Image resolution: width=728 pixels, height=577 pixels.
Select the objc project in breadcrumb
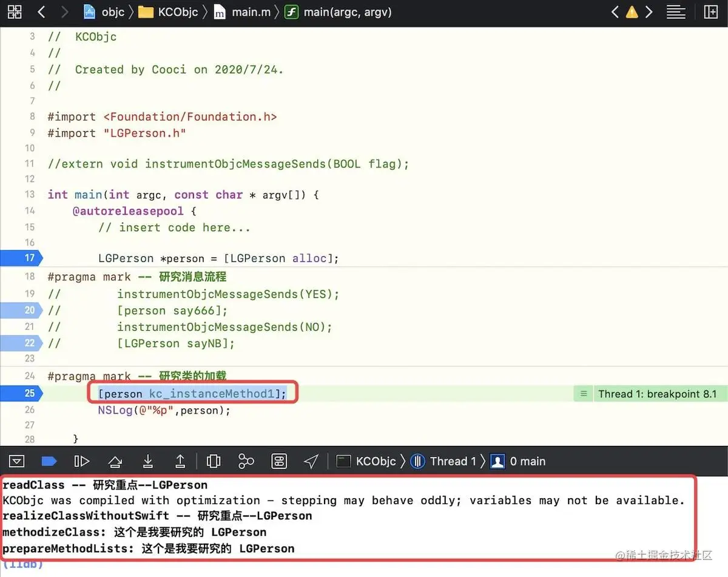(104, 12)
